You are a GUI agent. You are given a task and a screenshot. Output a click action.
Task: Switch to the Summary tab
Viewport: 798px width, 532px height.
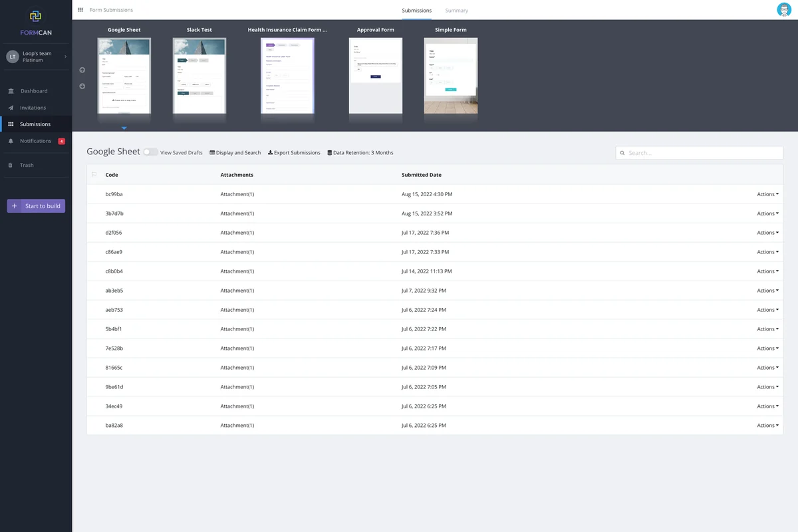tap(457, 11)
